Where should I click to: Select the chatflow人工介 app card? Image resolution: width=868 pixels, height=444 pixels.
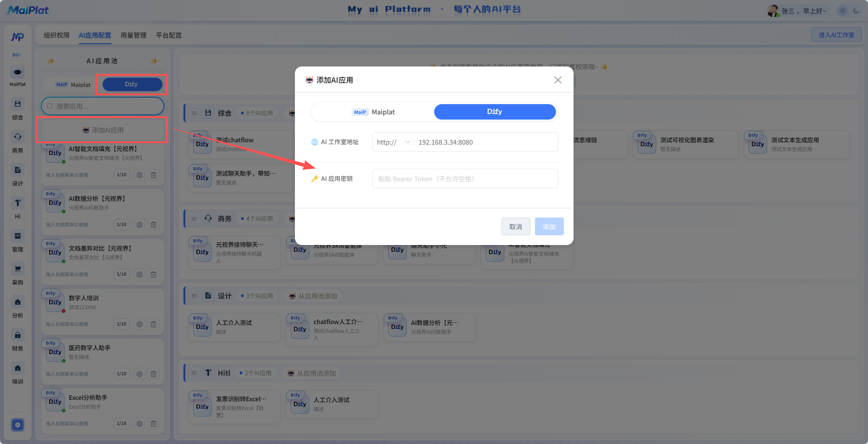tap(332, 330)
